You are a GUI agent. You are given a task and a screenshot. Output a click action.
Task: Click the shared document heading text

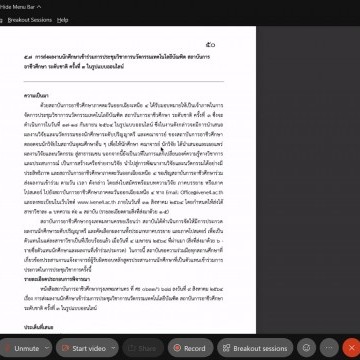[x=117, y=61]
